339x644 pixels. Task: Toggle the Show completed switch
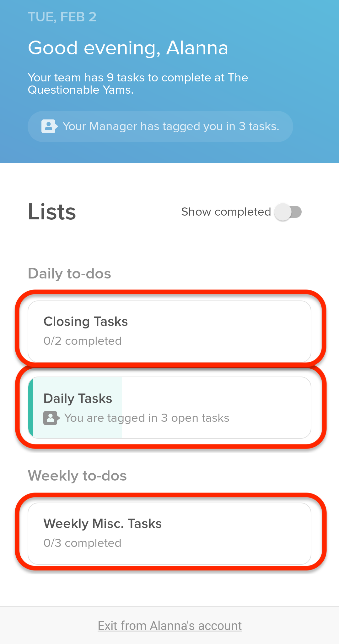pyautogui.click(x=288, y=212)
